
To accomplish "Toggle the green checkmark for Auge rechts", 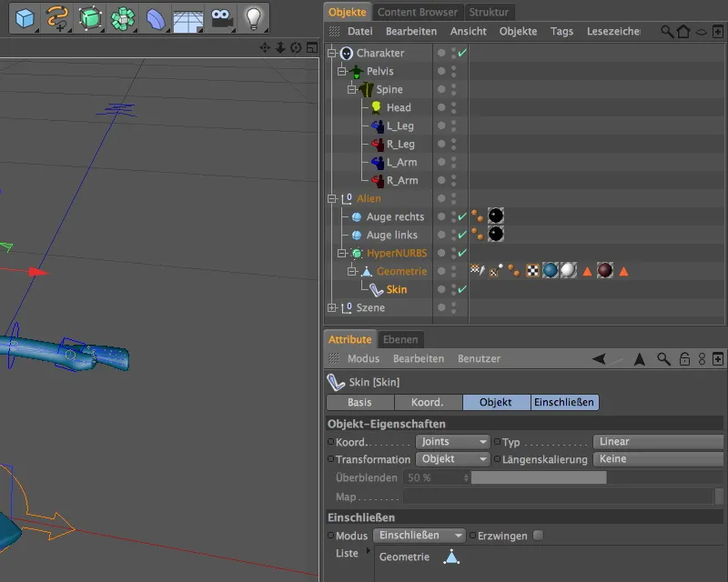I will (462, 216).
